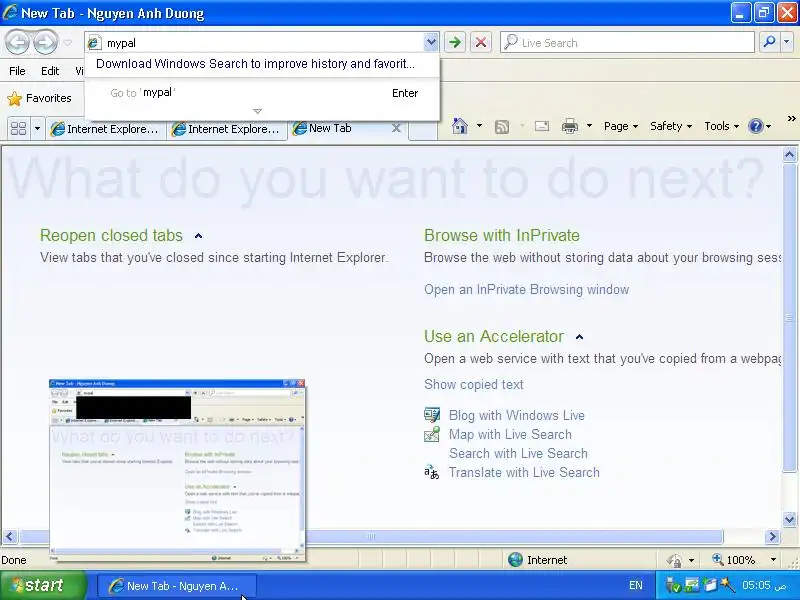Click the horizontal scrollbar left arrow
Viewport: 800px width, 600px height.
click(10, 536)
